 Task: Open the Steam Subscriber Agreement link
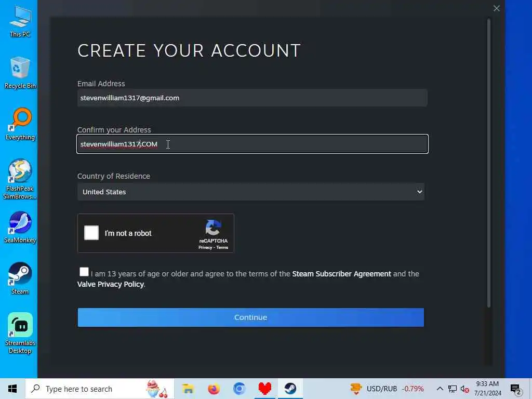click(341, 274)
